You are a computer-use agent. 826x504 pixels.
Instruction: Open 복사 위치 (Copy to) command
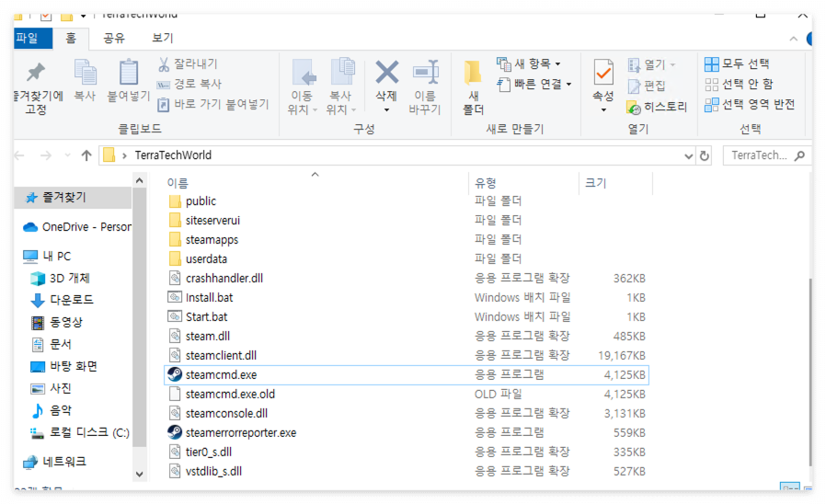[341, 86]
